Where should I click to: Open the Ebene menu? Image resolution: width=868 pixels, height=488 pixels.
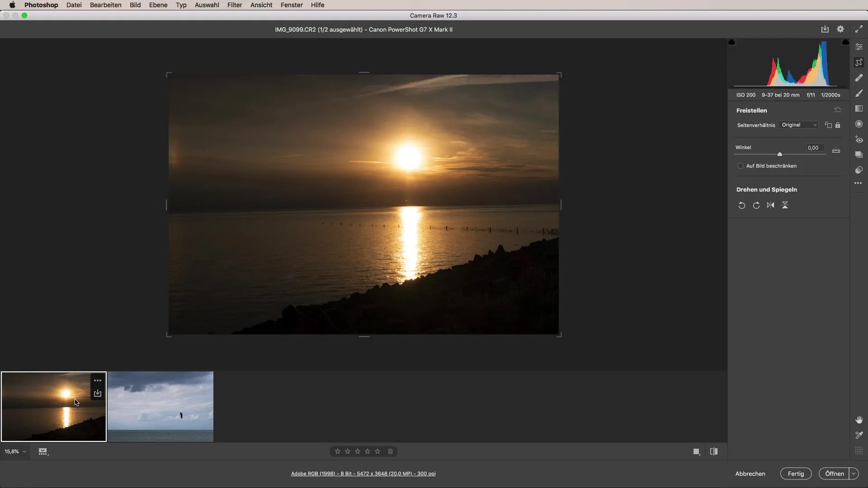158,5
